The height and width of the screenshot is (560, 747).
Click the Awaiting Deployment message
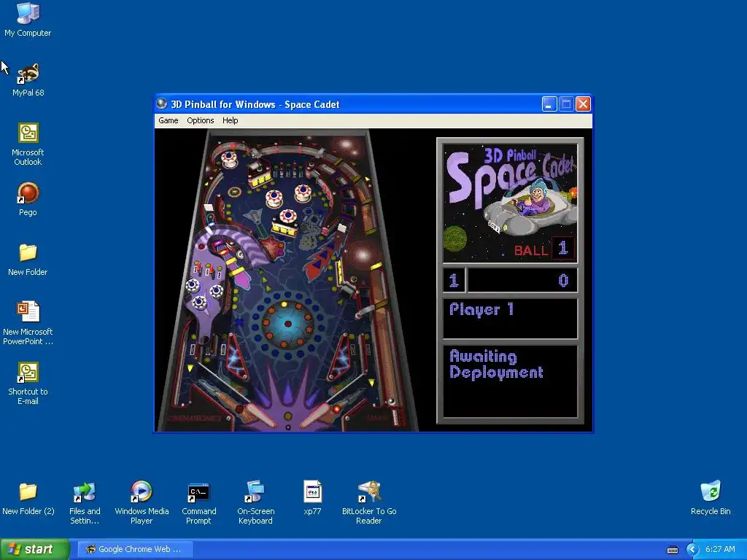click(496, 364)
